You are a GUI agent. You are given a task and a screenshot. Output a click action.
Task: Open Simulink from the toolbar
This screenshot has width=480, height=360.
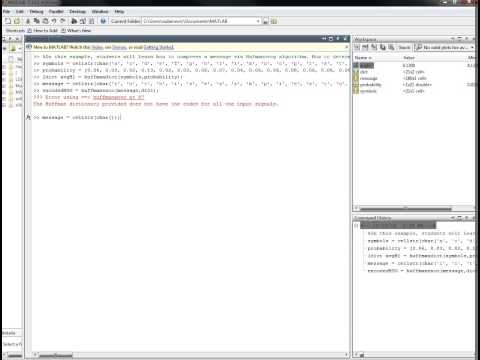pyautogui.click(x=74, y=21)
